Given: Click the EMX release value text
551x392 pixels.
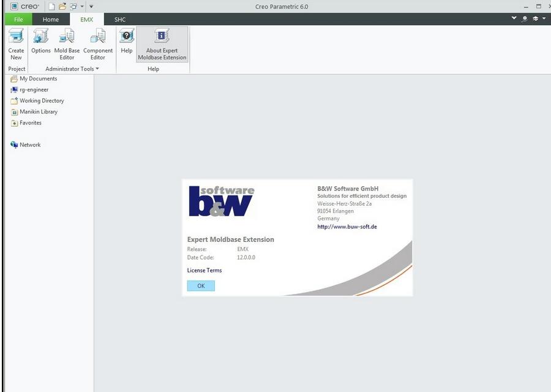Looking at the screenshot, I should pos(243,249).
